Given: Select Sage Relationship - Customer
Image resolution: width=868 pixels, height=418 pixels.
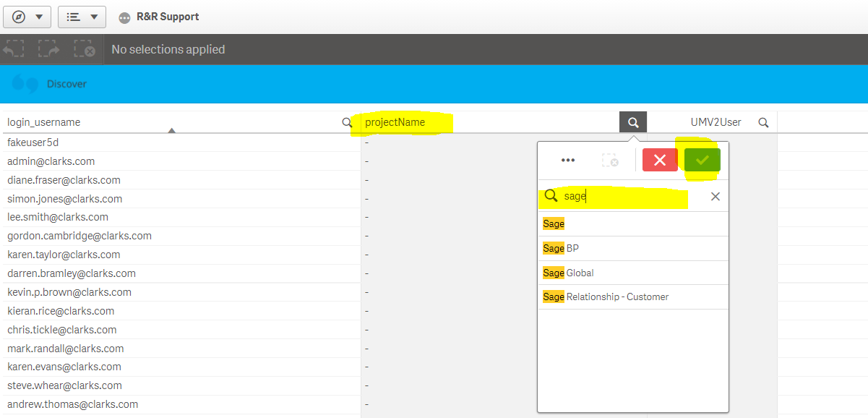Looking at the screenshot, I should pos(633,297).
